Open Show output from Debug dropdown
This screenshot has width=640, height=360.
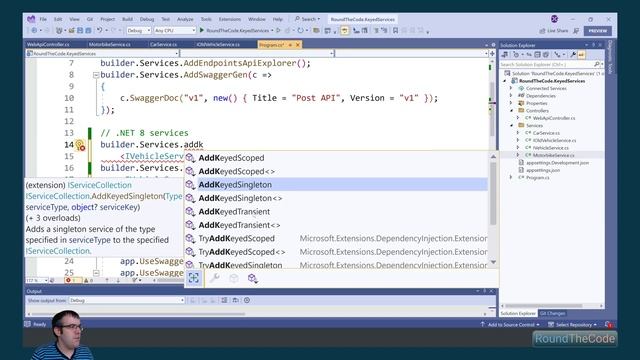pyautogui.click(x=127, y=300)
